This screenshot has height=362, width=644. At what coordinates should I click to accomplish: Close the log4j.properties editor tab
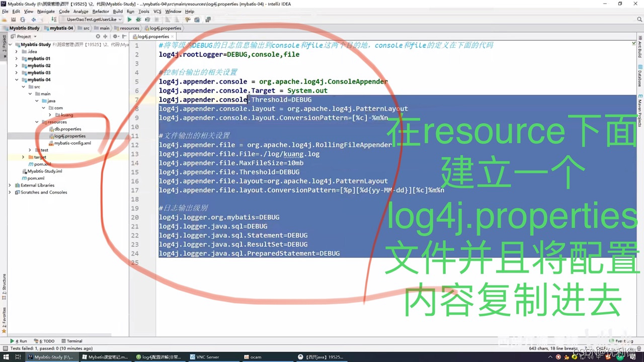[173, 36]
